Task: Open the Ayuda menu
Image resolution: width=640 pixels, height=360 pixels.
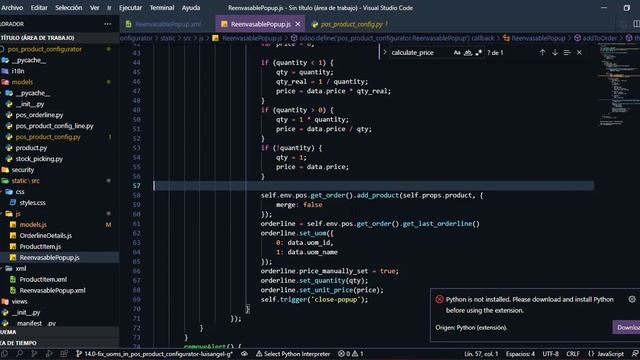Action: [191, 8]
